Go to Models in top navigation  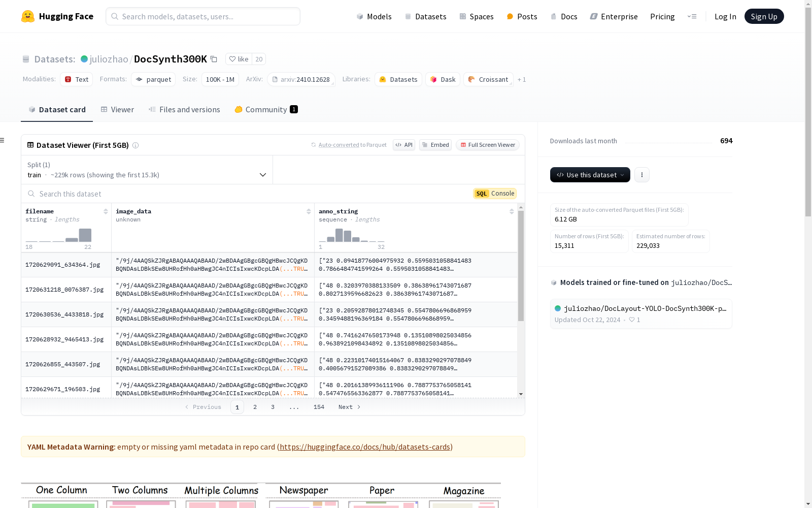(374, 16)
